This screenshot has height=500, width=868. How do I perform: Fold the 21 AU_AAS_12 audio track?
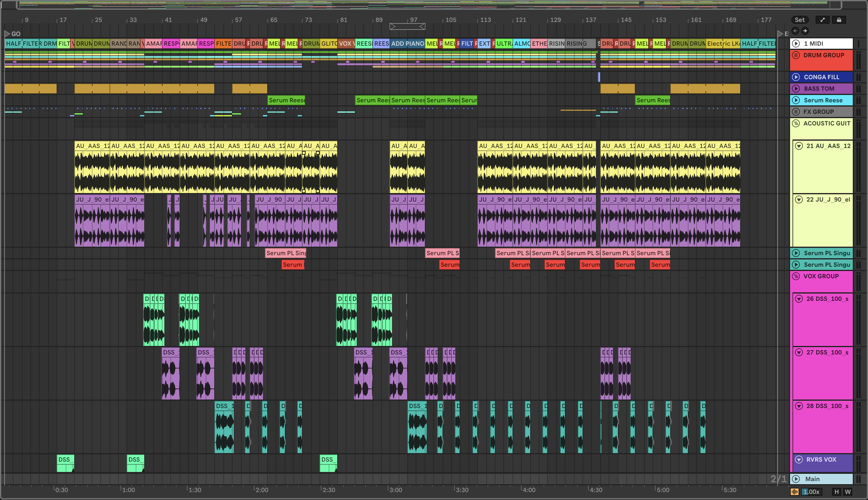pos(799,146)
